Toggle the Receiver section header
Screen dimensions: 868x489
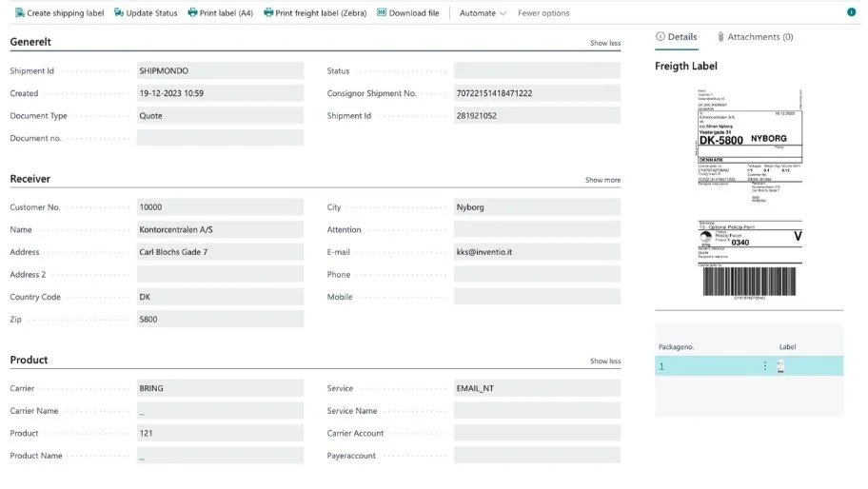30,179
